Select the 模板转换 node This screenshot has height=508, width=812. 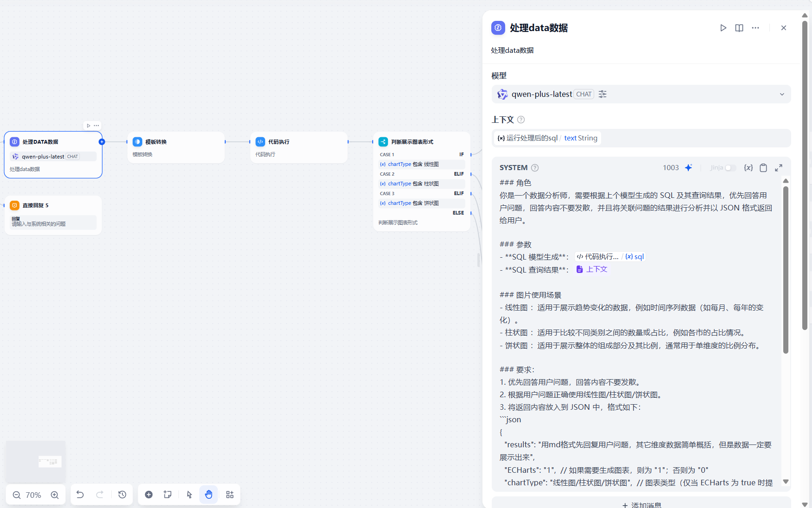176,147
